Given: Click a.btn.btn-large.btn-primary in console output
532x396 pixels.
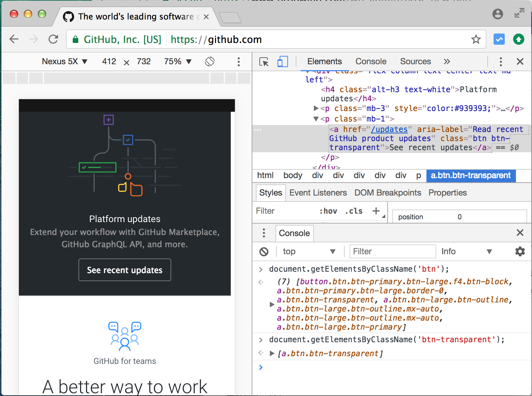Looking at the screenshot, I should pyautogui.click(x=339, y=327).
